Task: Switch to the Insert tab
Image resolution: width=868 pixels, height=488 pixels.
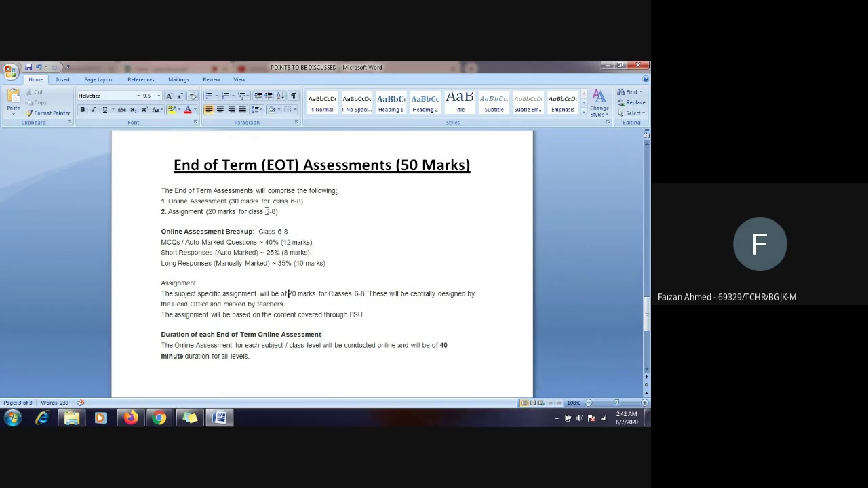Action: (x=63, y=79)
